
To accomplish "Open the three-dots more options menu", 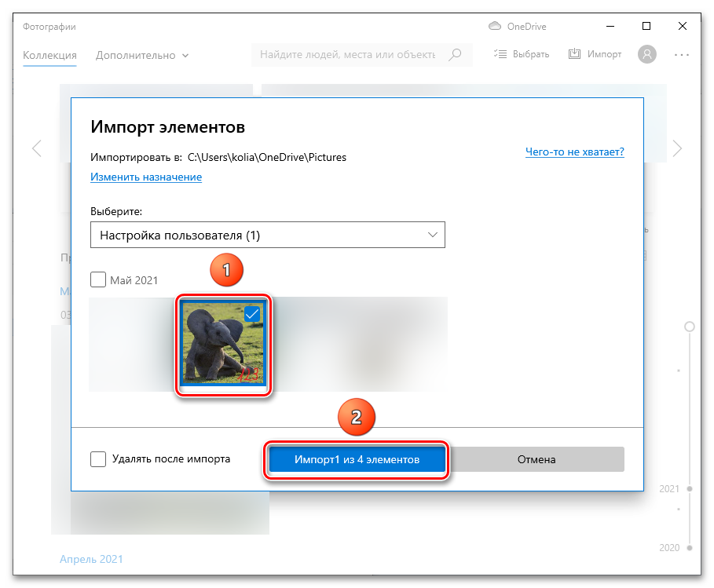I will pos(681,55).
